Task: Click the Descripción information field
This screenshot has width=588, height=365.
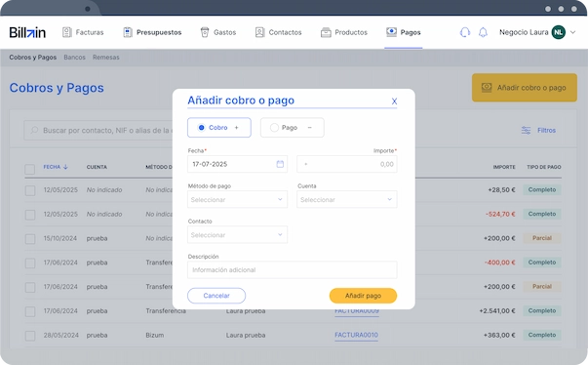Action: [293, 269]
